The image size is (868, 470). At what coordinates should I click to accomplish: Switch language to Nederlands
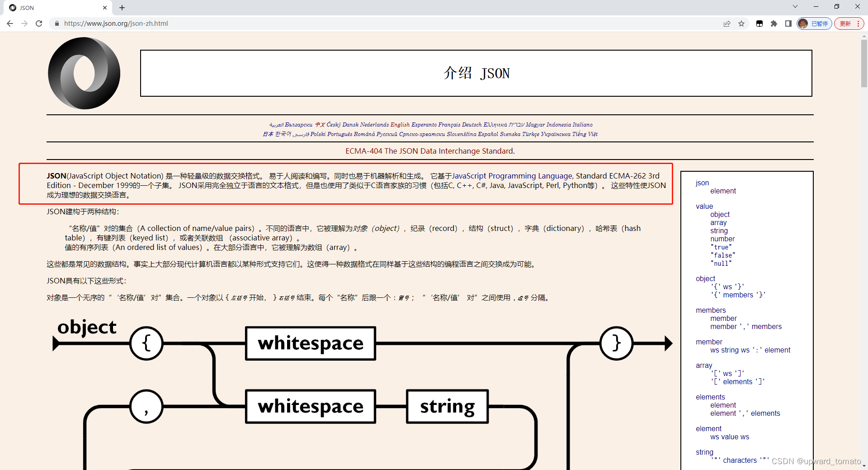(x=374, y=125)
